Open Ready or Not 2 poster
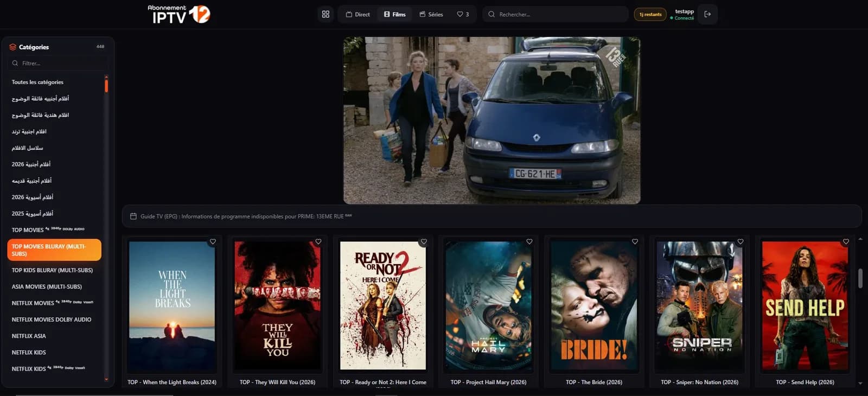This screenshot has height=396, width=868. point(383,305)
